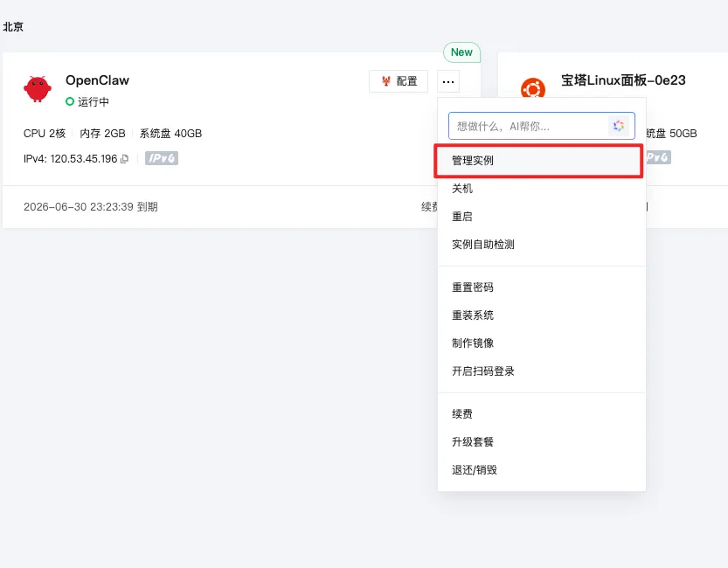728x568 pixels.
Task: Copy the IPv4 address 120.53.45.196
Action: click(x=124, y=159)
